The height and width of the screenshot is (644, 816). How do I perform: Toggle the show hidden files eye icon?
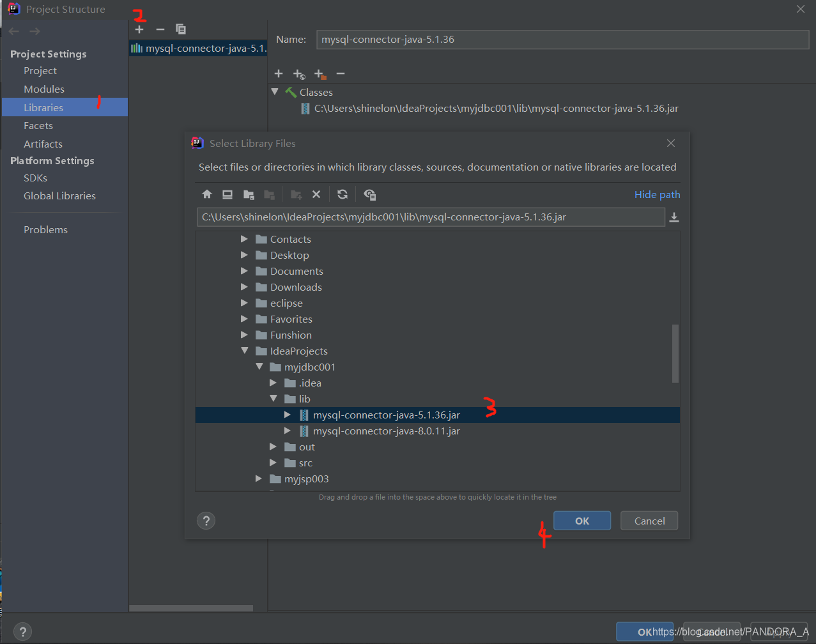369,194
